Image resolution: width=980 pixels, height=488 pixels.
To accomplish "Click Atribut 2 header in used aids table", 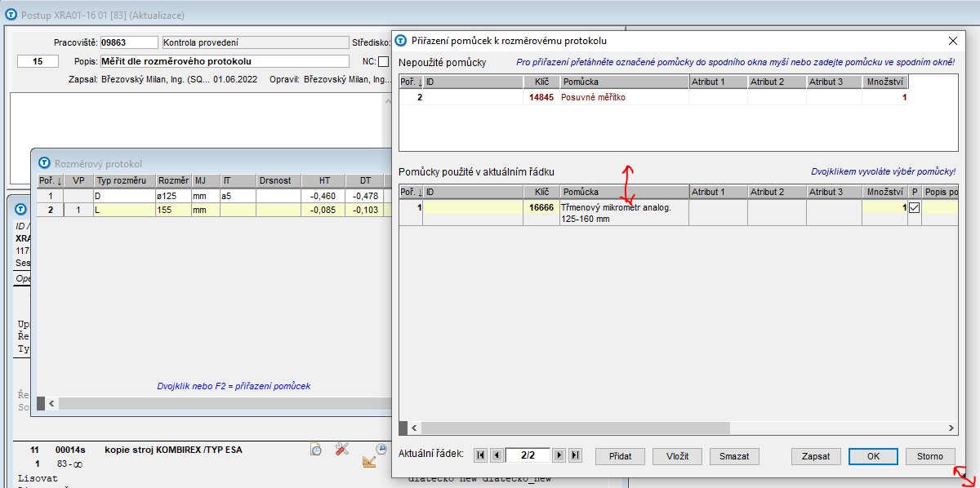I will [777, 192].
